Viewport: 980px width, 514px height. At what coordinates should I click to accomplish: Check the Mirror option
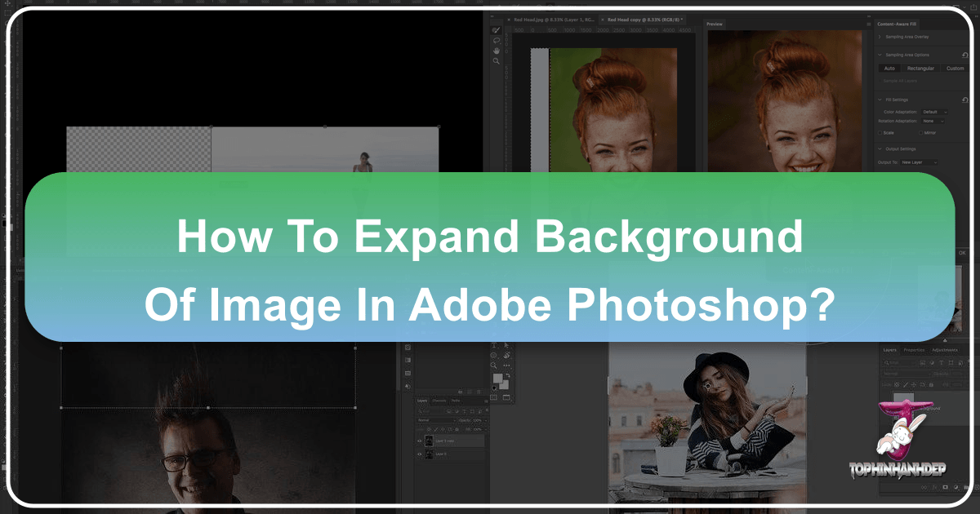tap(921, 133)
